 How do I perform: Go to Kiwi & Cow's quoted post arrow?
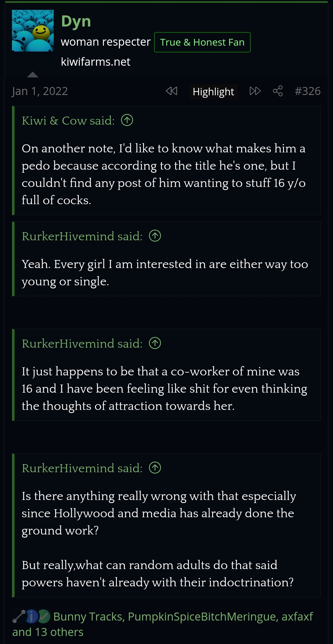[127, 120]
